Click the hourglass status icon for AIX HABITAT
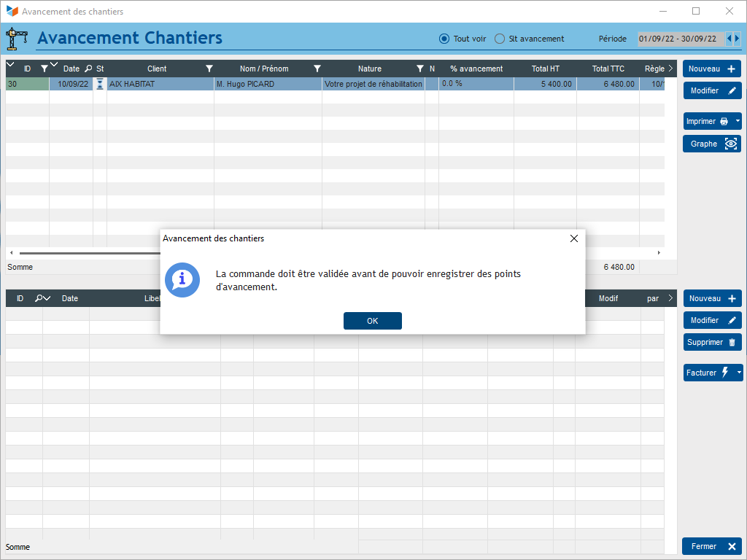747x560 pixels. [x=100, y=84]
